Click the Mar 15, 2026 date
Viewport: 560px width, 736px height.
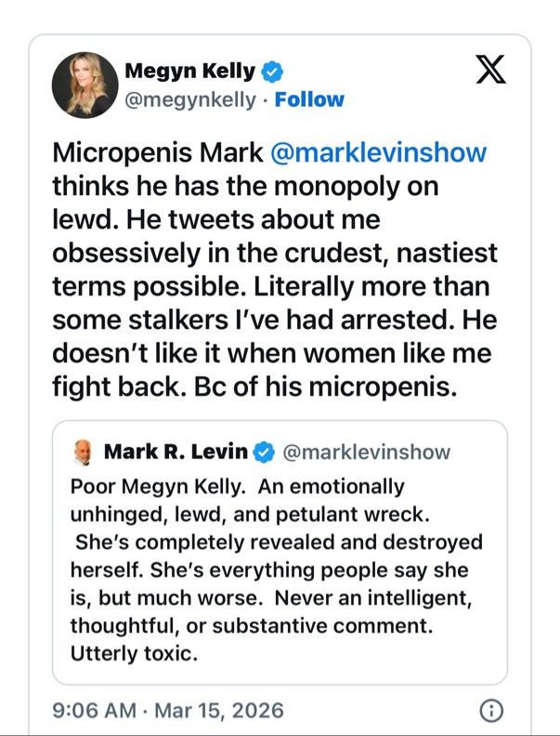219,710
